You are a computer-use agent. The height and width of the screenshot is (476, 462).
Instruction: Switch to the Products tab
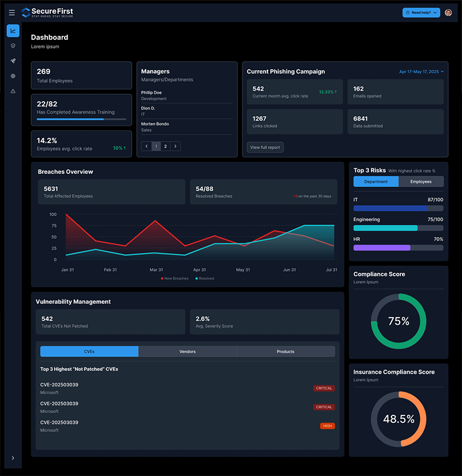(285, 351)
